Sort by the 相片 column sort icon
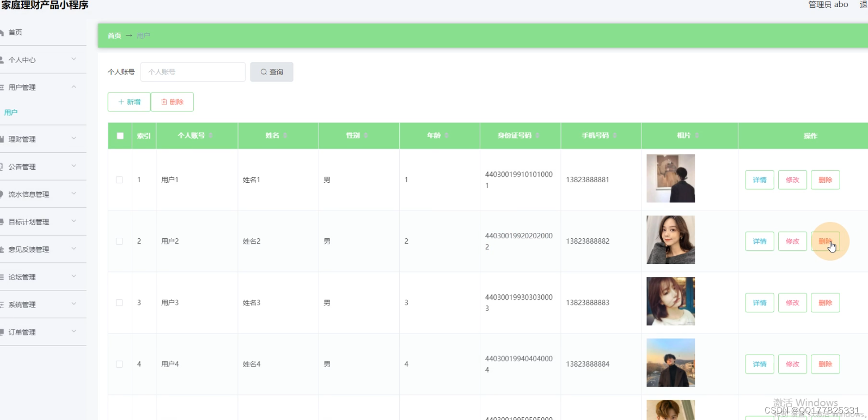Image resolution: width=868 pixels, height=420 pixels. (697, 135)
